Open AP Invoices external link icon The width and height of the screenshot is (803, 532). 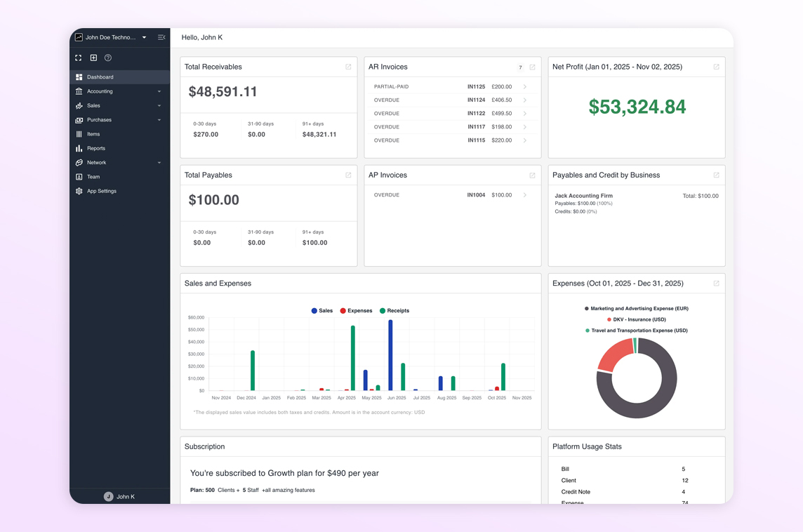(532, 175)
